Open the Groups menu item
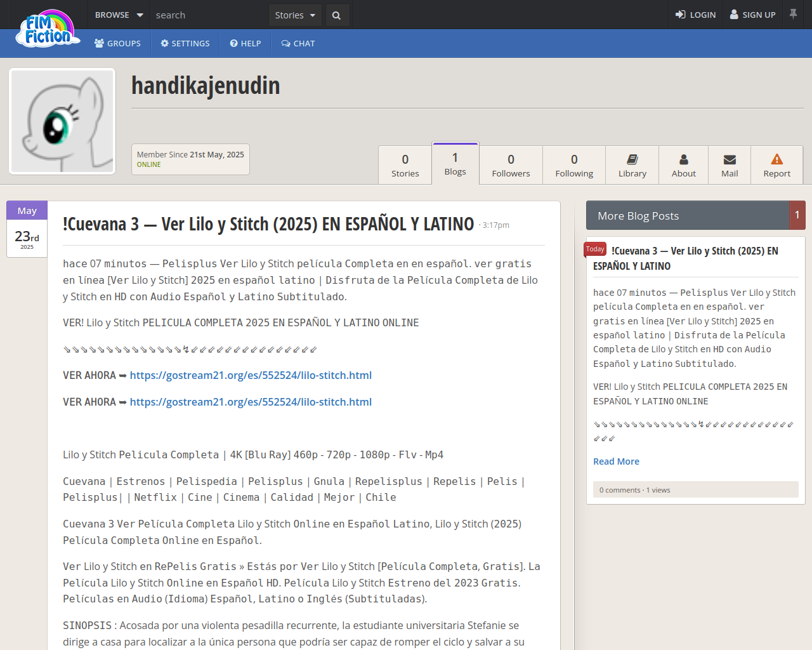Image resolution: width=812 pixels, height=650 pixels. (x=117, y=43)
